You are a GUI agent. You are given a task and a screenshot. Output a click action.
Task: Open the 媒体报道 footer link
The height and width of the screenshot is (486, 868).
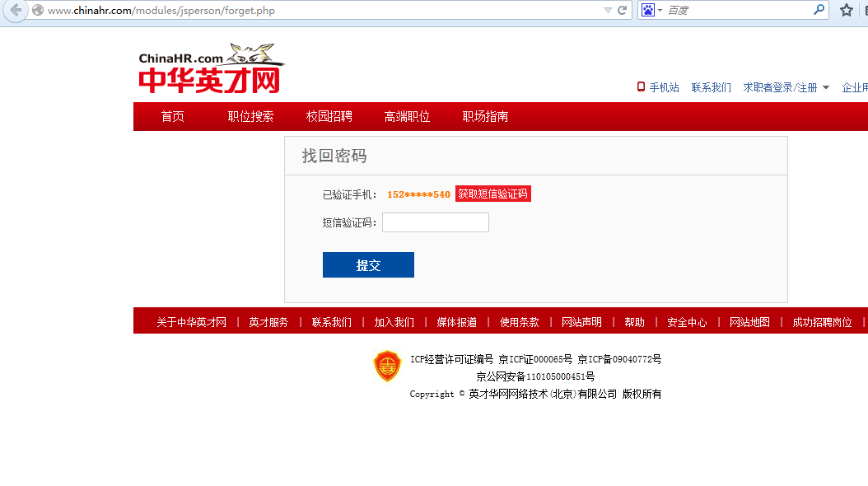click(x=456, y=322)
